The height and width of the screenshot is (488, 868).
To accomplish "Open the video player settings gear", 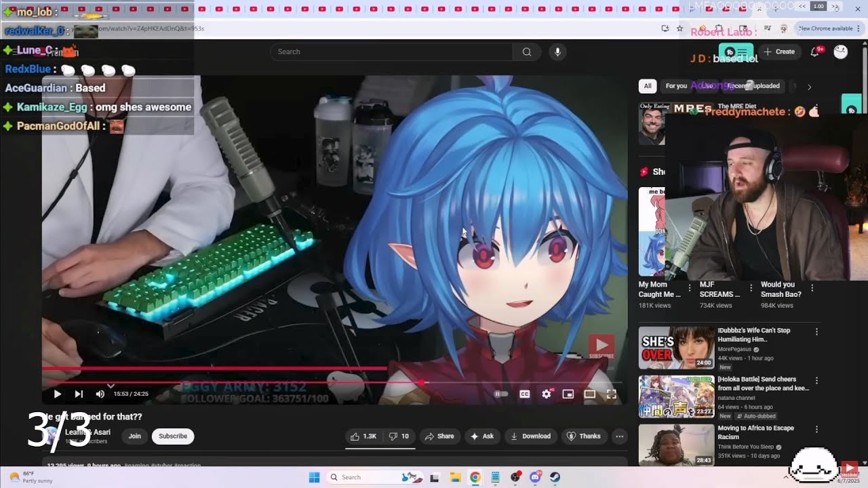I will [547, 394].
